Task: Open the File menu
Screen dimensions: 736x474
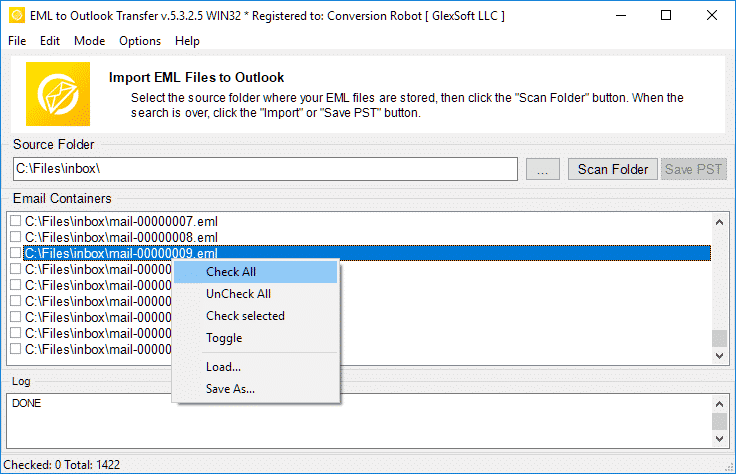Action: point(17,41)
